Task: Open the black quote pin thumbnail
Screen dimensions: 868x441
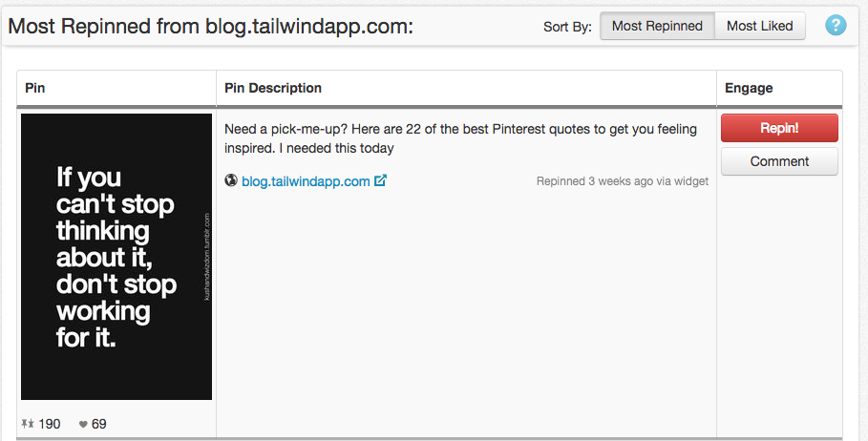Action: [116, 257]
